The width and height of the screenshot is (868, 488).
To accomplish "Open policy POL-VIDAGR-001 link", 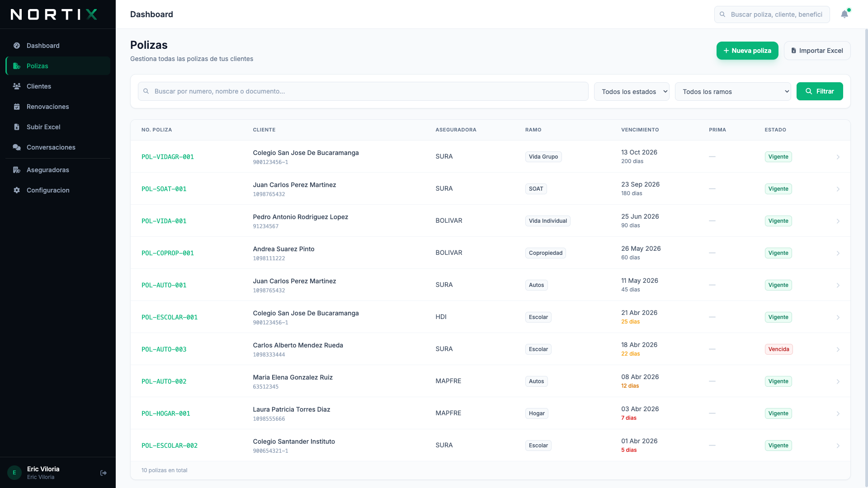I will click(x=168, y=157).
